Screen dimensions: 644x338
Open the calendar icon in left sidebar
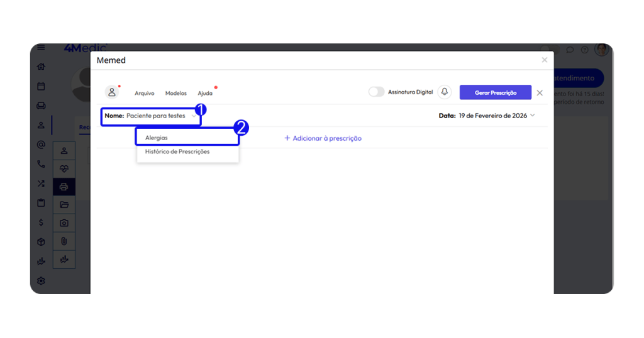coord(41,86)
